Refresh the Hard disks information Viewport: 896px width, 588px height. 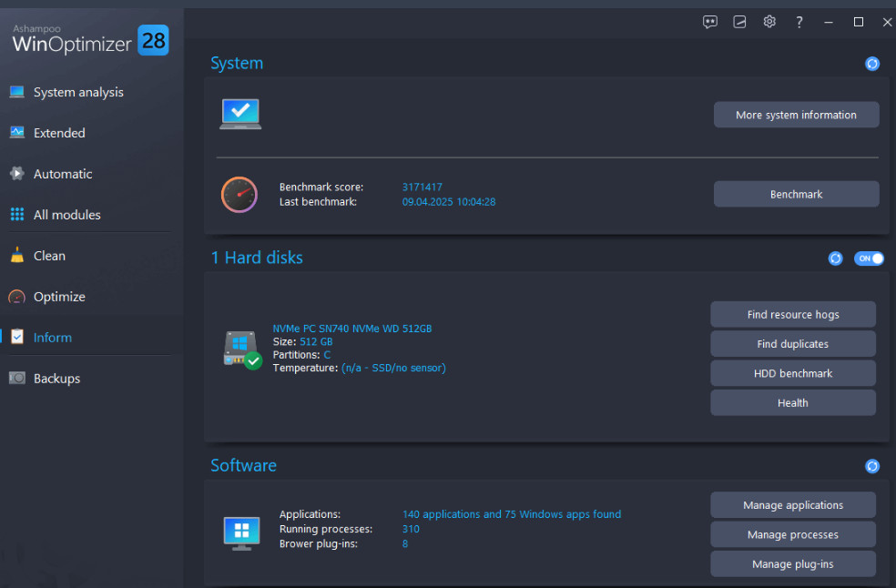pos(835,259)
